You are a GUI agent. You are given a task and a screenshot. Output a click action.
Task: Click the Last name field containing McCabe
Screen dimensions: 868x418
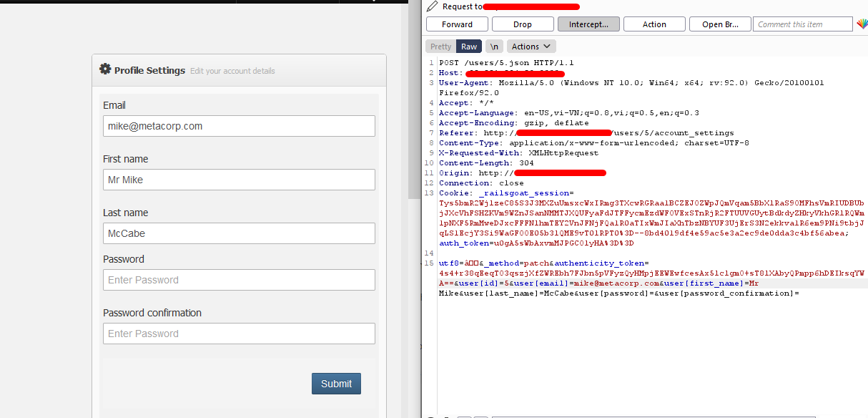click(239, 233)
